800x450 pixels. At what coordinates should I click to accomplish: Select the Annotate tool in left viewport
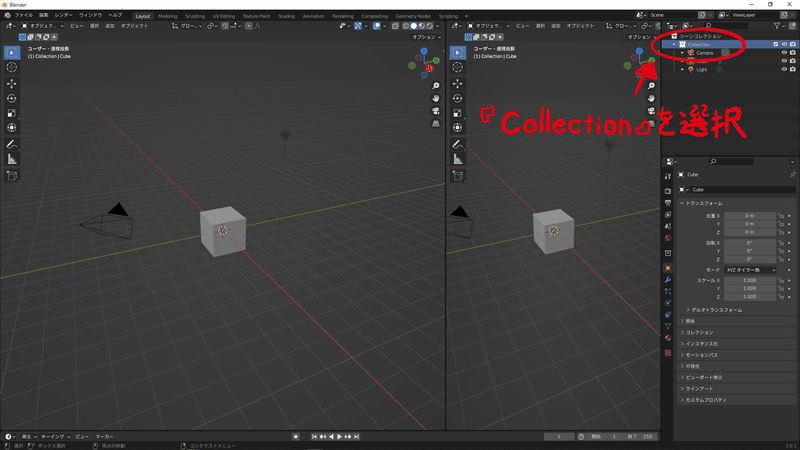[12, 144]
